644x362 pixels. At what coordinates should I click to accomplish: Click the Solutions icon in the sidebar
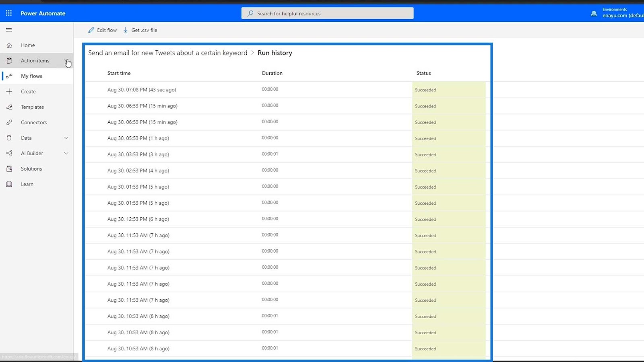coord(9,169)
